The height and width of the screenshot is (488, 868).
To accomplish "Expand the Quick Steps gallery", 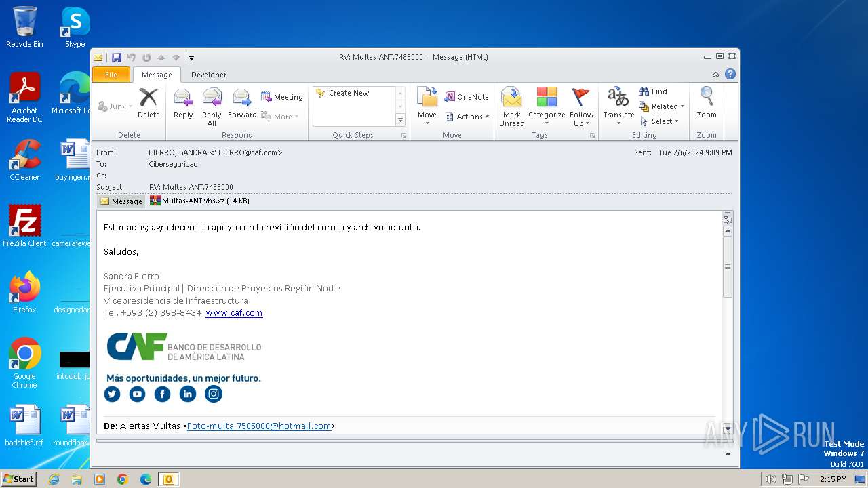I will (400, 121).
